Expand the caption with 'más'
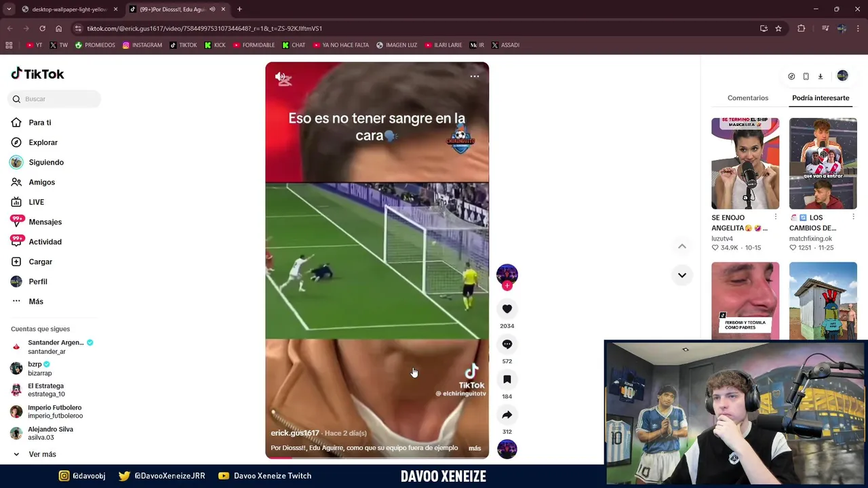This screenshot has height=488, width=868. 475,448
